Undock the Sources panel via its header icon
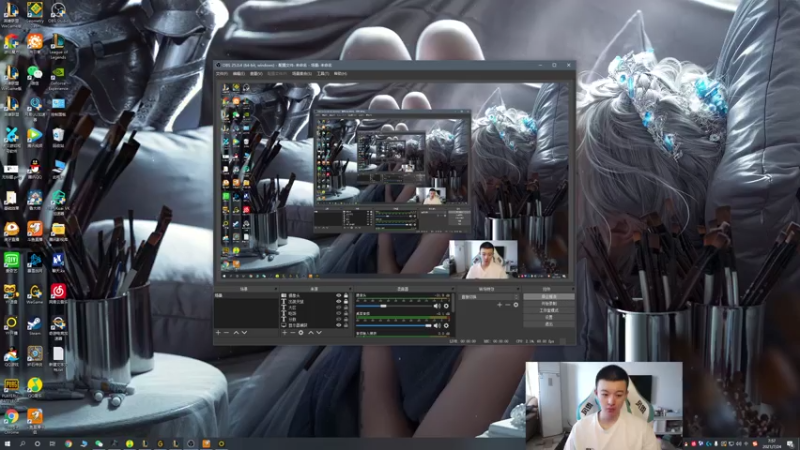 [x=351, y=289]
